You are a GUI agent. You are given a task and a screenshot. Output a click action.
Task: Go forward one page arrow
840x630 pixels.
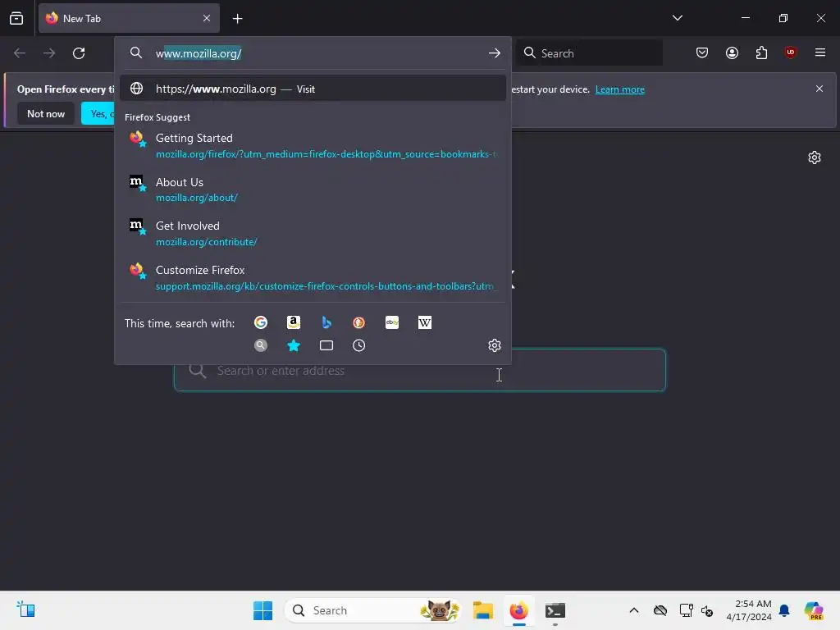pyautogui.click(x=49, y=53)
